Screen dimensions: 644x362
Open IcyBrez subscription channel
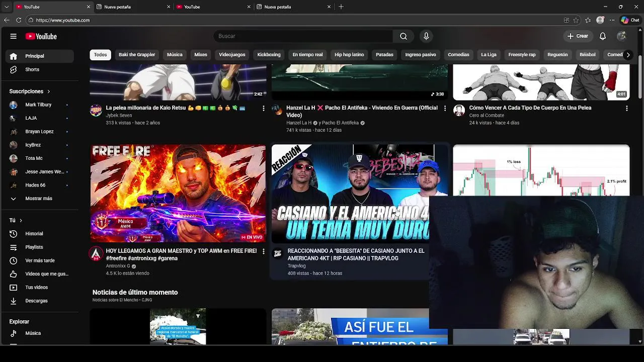click(x=40, y=145)
